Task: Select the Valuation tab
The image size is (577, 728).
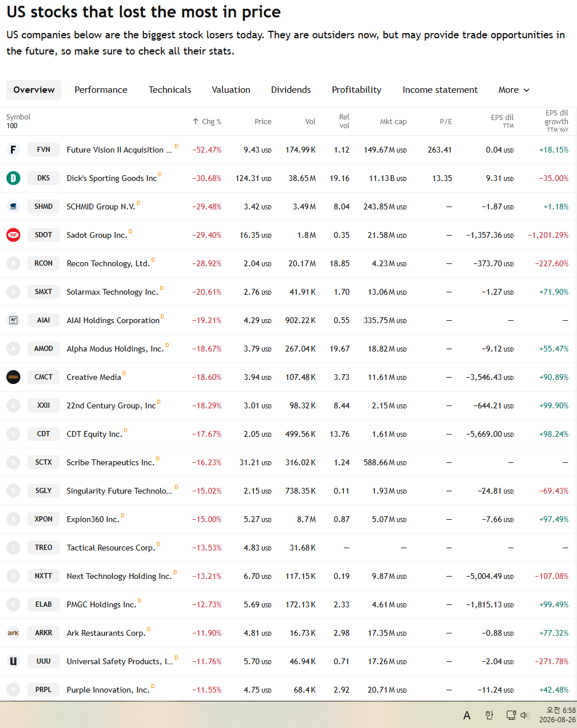Action: 231,90
